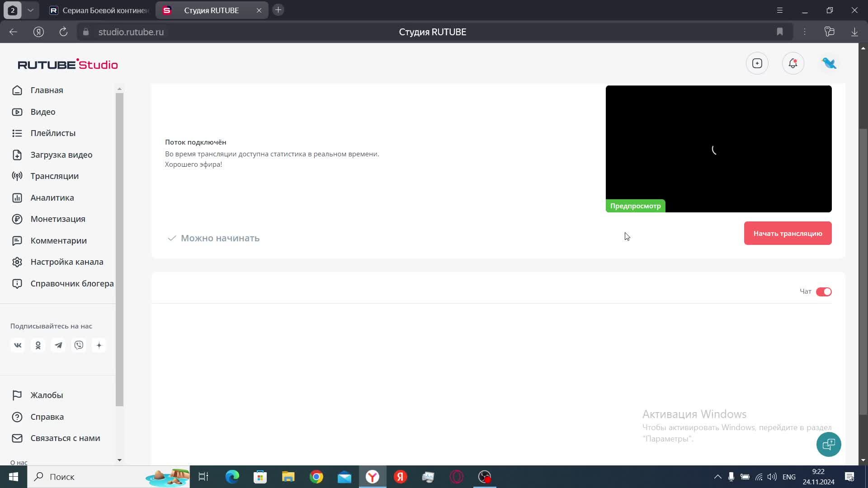This screenshot has height=488, width=868.
Task: Click the Комментарии speech bubble icon
Action: [17, 241]
